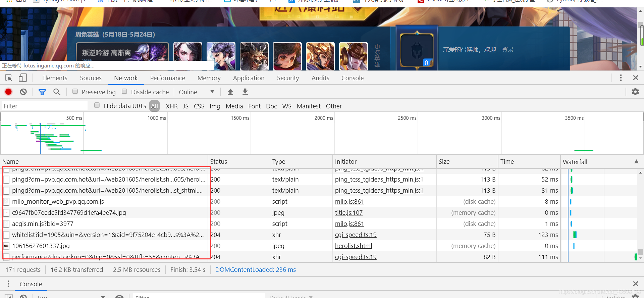Export HAR file download icon
The width and height of the screenshot is (644, 298).
(x=245, y=92)
